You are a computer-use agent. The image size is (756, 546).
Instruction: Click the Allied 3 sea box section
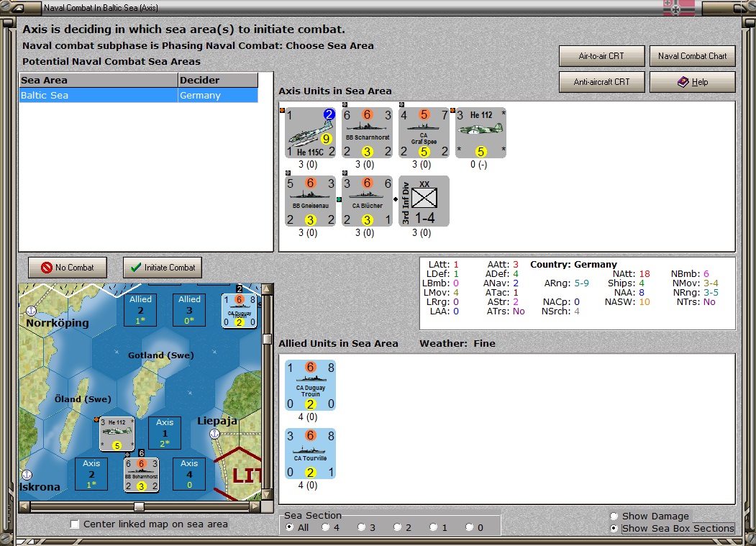189,309
